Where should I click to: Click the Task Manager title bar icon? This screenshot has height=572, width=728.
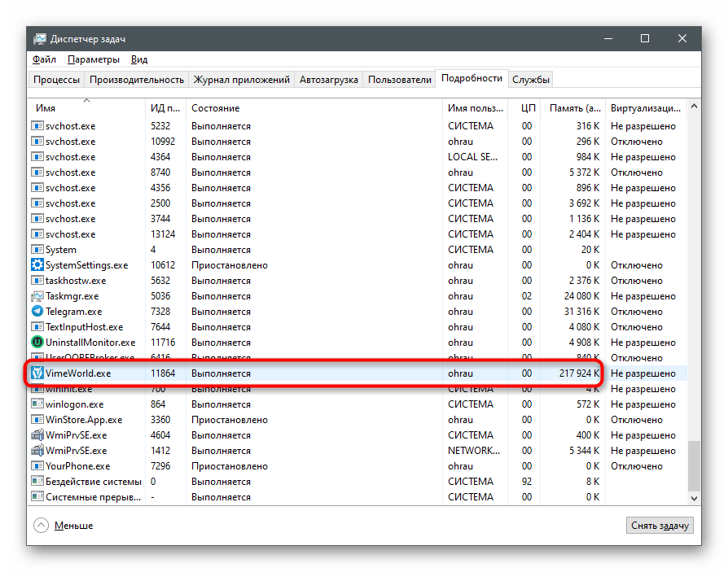[40, 39]
